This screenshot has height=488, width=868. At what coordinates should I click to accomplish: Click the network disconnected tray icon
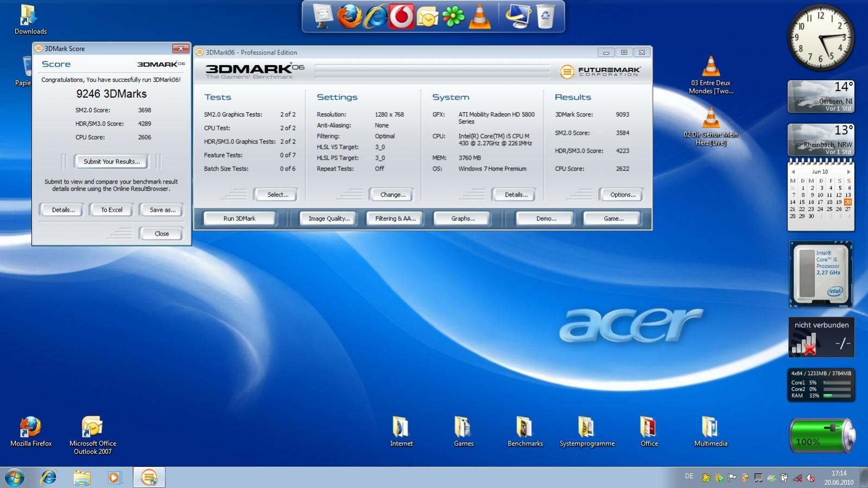[x=797, y=478]
